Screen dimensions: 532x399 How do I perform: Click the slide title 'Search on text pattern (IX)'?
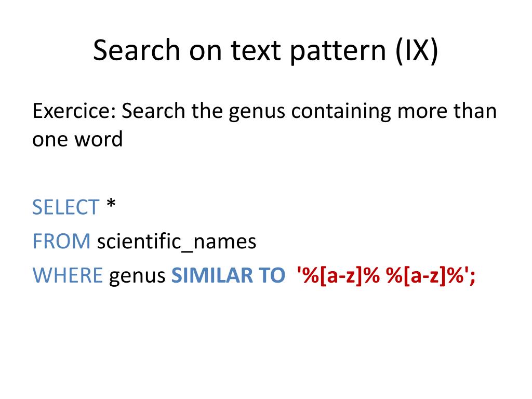coord(265,50)
